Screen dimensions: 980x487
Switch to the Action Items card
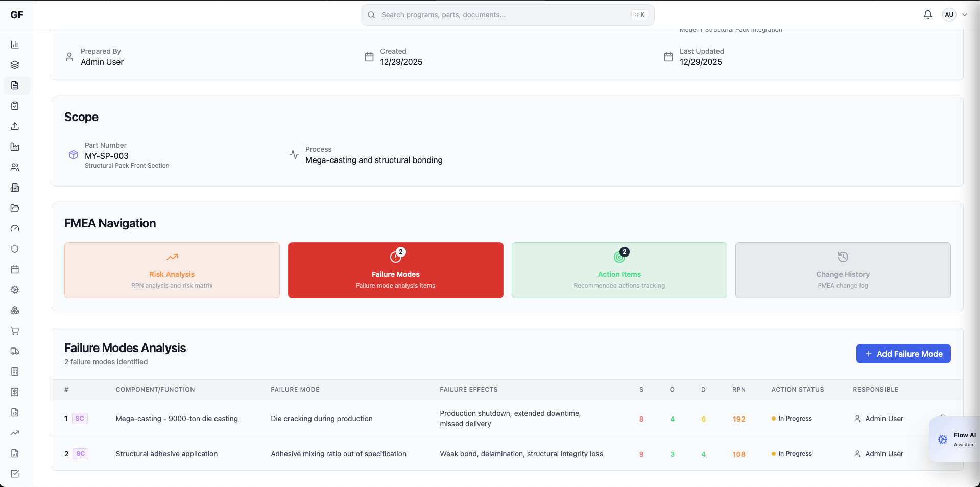tap(619, 270)
